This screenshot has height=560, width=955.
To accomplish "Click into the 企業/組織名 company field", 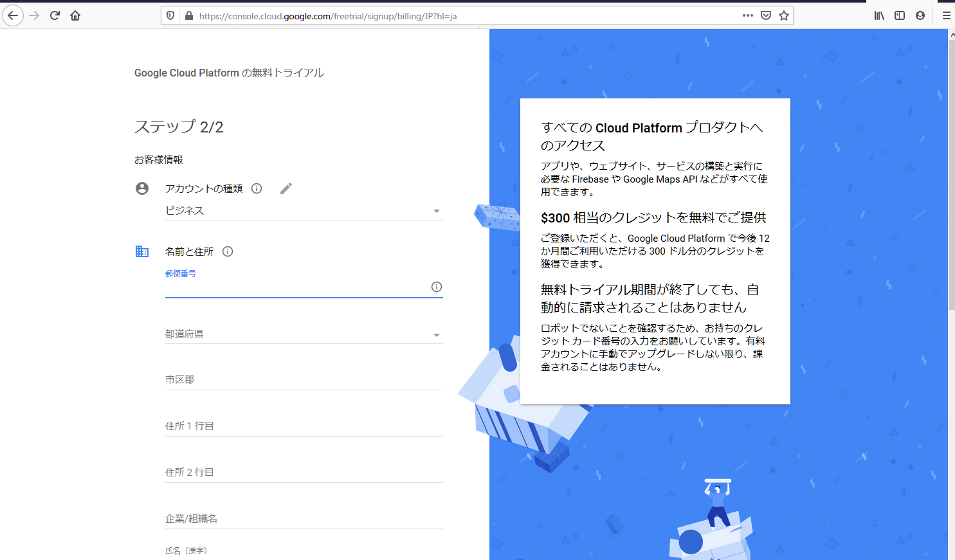I will tap(304, 519).
